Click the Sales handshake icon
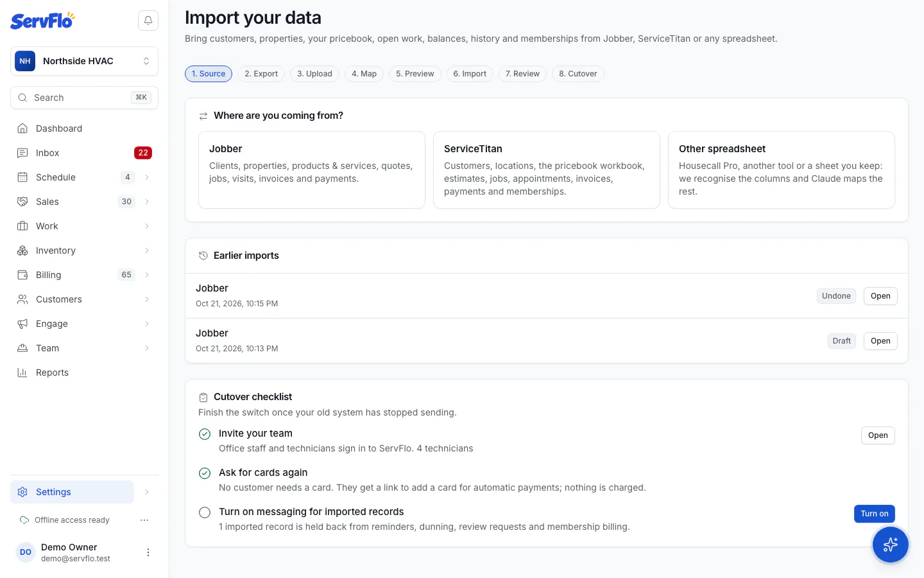 point(22,202)
